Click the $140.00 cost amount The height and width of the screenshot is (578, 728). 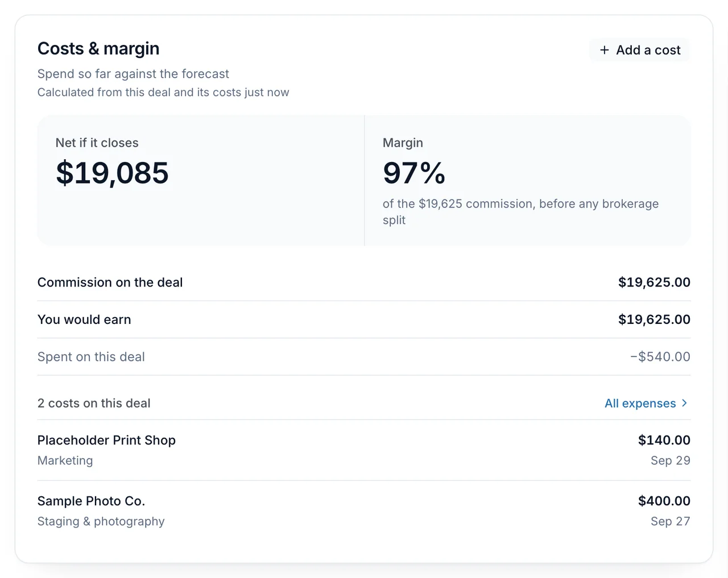point(664,440)
